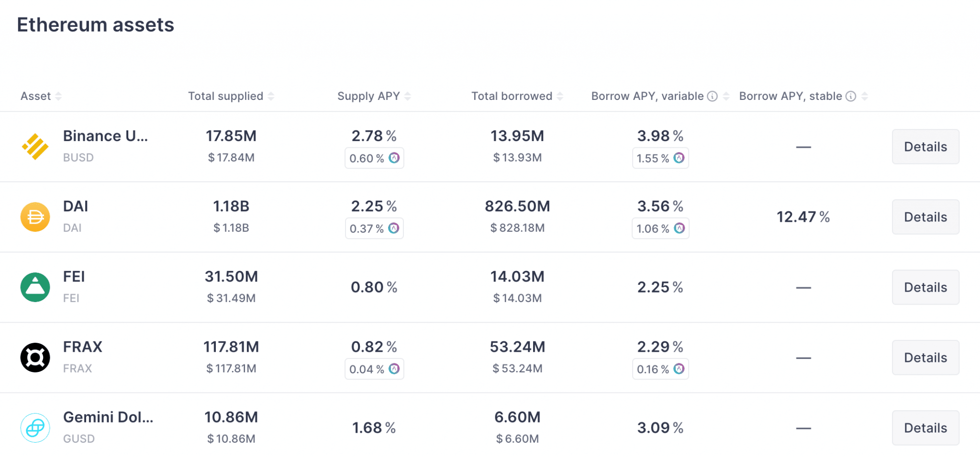Click the 6.60M GUSD total borrowed
The width and height of the screenshot is (980, 457).
[517, 417]
